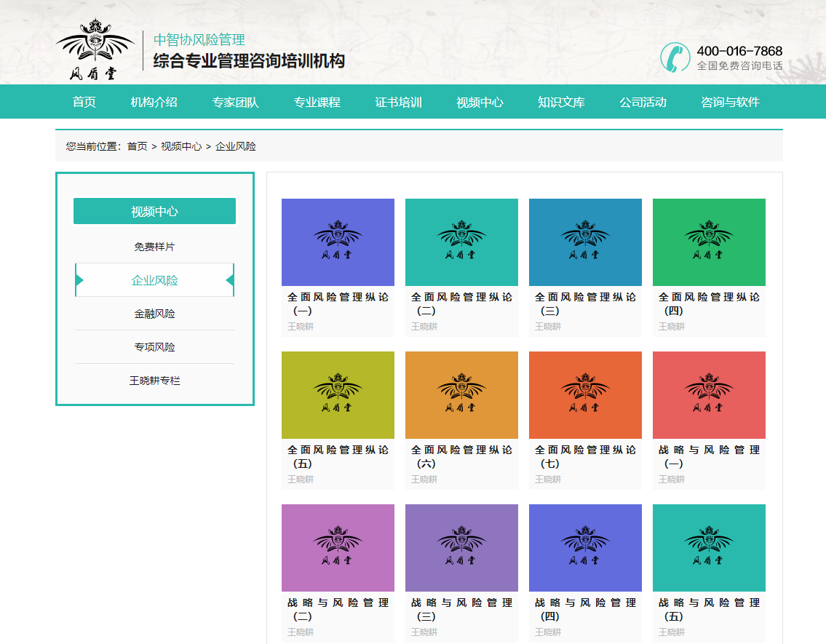The image size is (826, 644).
Task: Click title text 战略与风险管理(四)
Action: click(x=585, y=609)
